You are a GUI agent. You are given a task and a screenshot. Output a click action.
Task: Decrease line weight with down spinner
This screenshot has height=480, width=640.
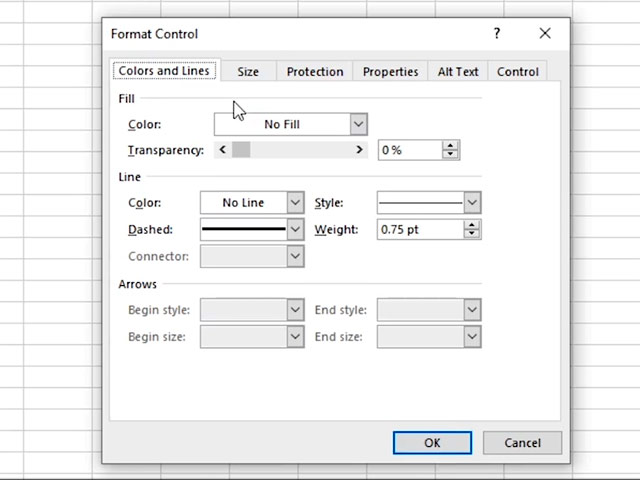(472, 234)
